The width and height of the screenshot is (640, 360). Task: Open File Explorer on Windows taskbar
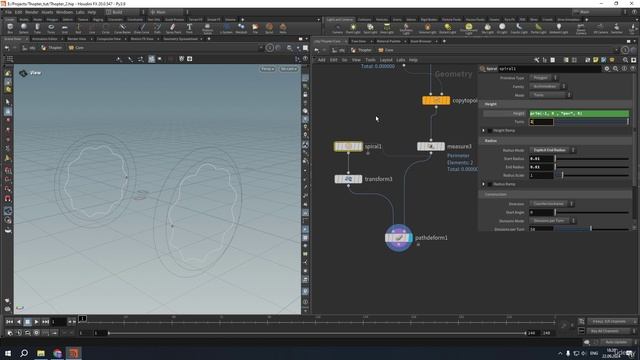click(x=41, y=353)
